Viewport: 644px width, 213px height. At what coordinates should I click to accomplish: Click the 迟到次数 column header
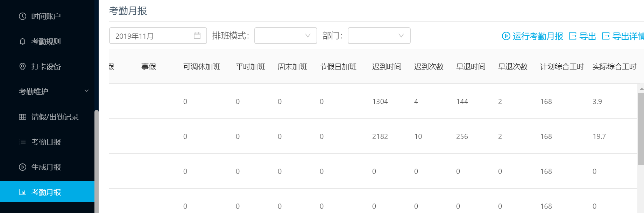point(429,67)
